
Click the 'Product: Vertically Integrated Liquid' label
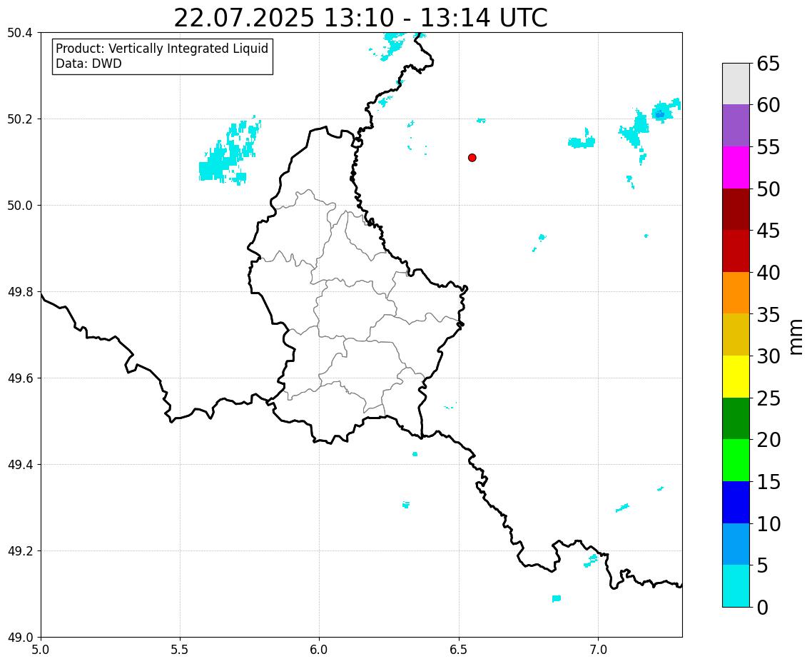click(x=162, y=49)
